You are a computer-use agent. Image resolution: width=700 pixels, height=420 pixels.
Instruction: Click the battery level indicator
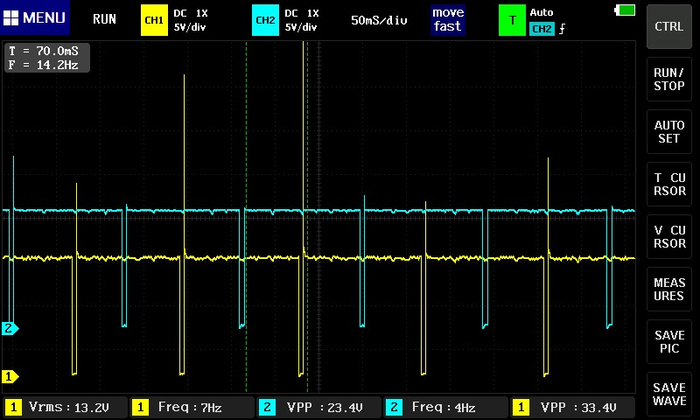click(x=626, y=12)
